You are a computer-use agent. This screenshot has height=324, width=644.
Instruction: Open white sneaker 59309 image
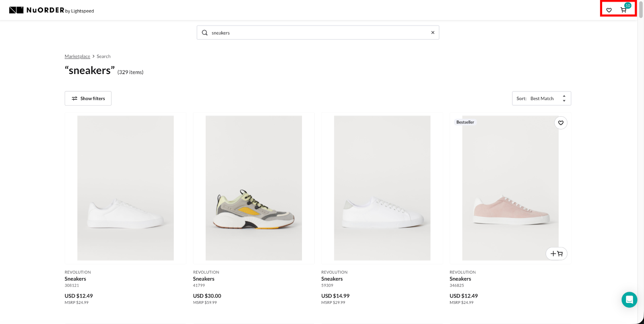[382, 188]
